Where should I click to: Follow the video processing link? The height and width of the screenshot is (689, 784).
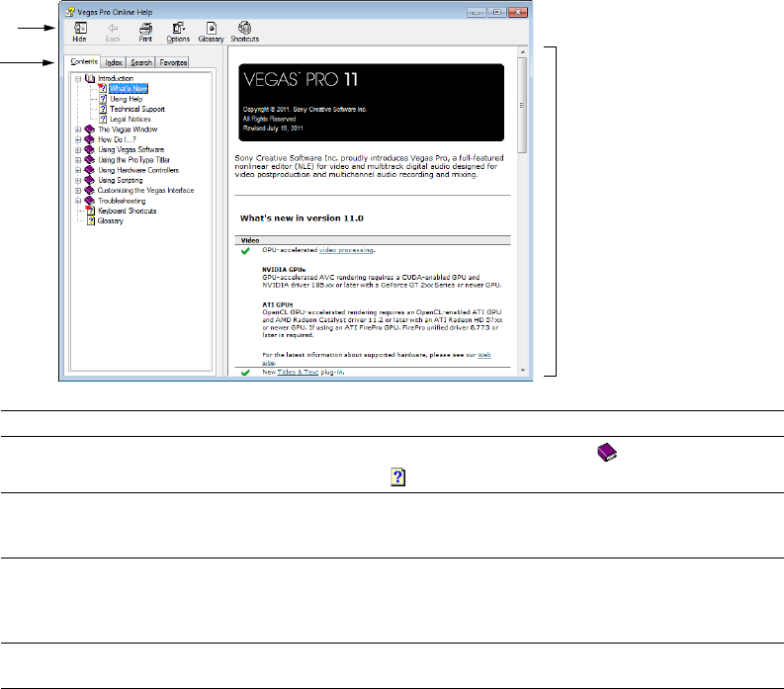pyautogui.click(x=346, y=250)
